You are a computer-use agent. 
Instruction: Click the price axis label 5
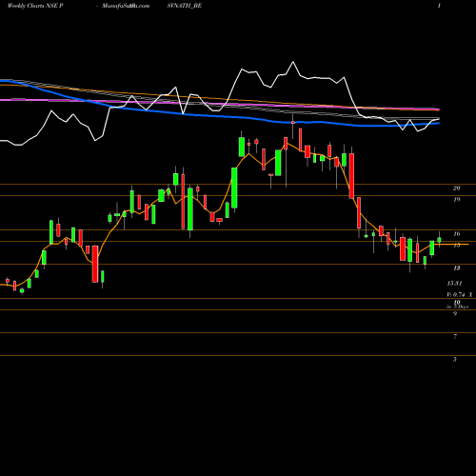click(455, 360)
